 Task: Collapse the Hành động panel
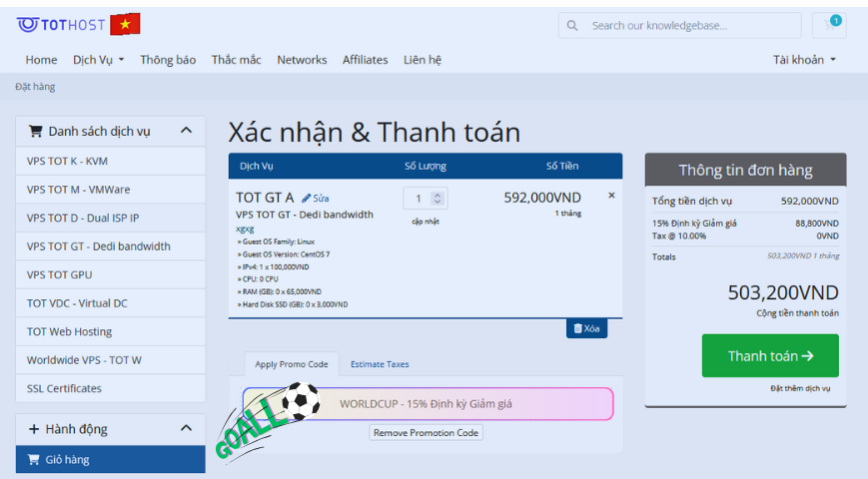click(187, 428)
